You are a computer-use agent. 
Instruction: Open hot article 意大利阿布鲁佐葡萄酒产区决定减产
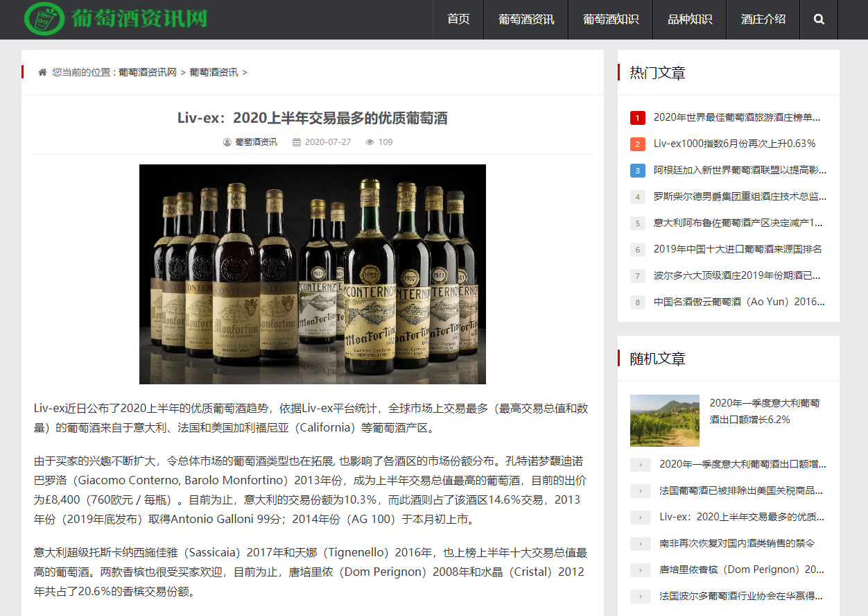click(x=740, y=223)
